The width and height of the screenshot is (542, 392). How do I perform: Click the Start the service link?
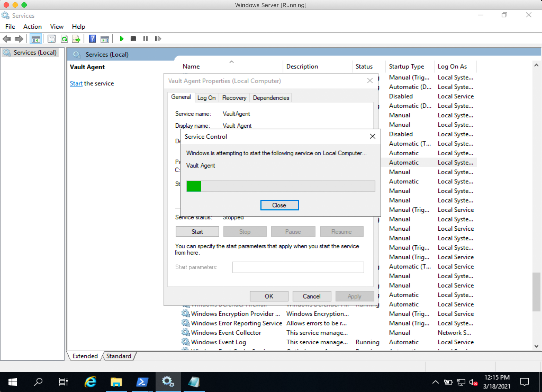click(x=76, y=83)
